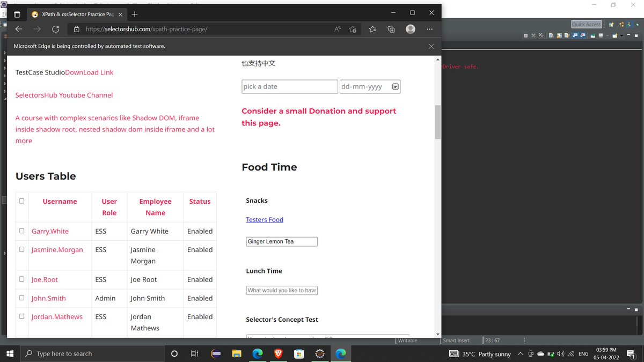Image resolution: width=644 pixels, height=362 pixels.
Task: Focus the Ginger Lemon Tea field
Action: click(282, 241)
